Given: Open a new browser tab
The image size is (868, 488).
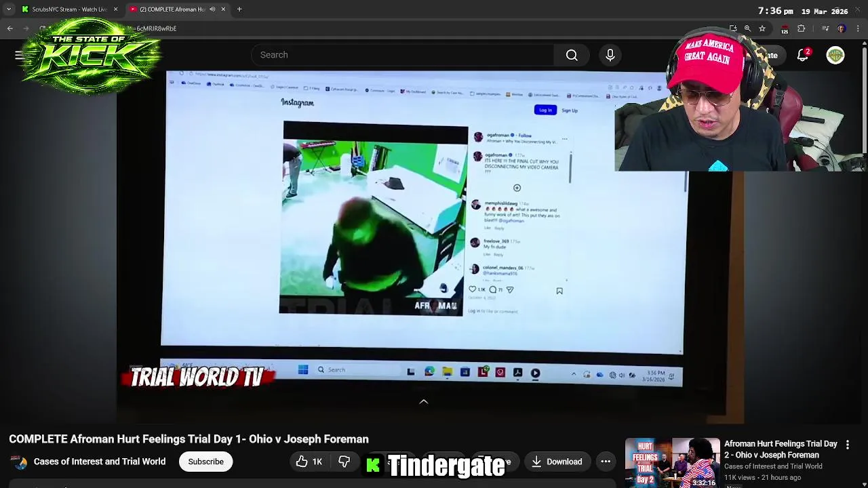Looking at the screenshot, I should [239, 9].
